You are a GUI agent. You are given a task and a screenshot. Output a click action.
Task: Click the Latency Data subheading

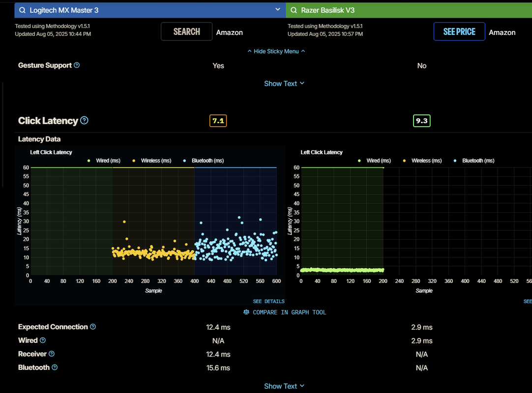coord(39,139)
